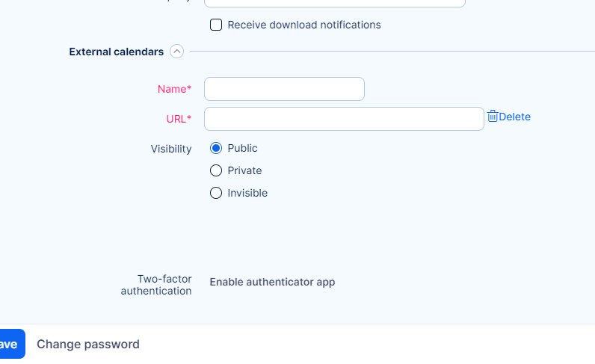
Task: Click the red Name* field label
Action: coord(174,89)
